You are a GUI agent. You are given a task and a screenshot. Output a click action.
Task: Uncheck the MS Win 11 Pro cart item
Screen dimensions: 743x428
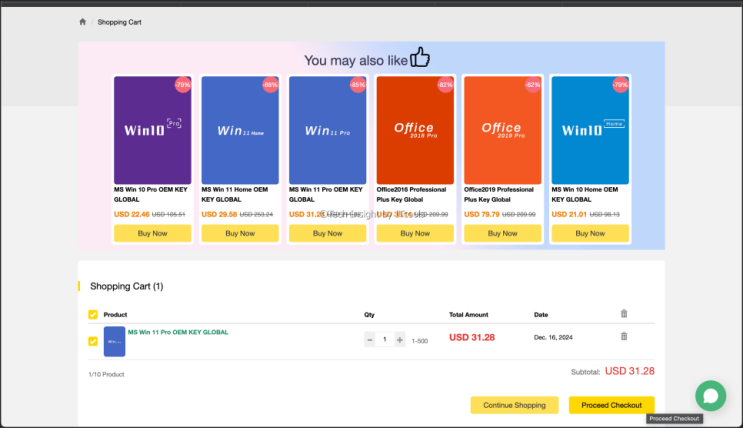click(x=93, y=341)
